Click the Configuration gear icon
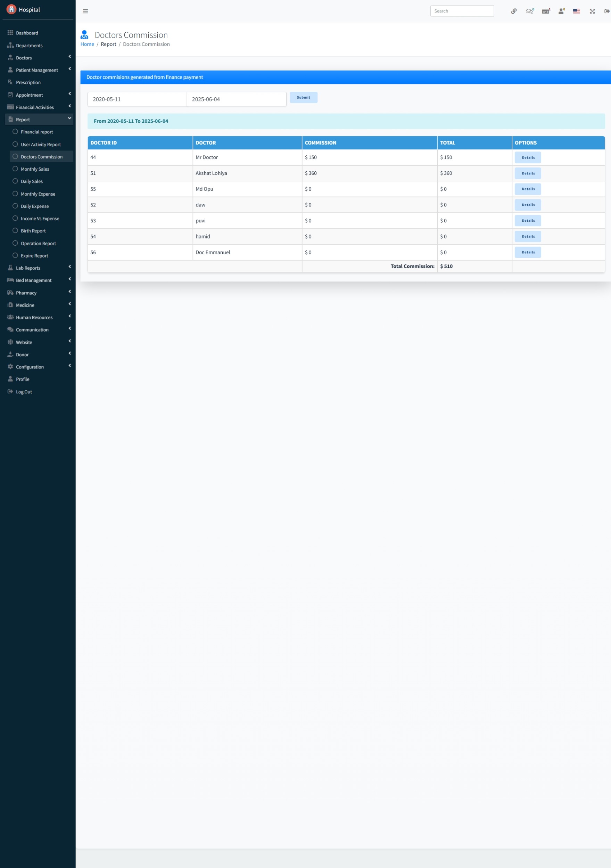This screenshot has width=611, height=868. [x=10, y=367]
